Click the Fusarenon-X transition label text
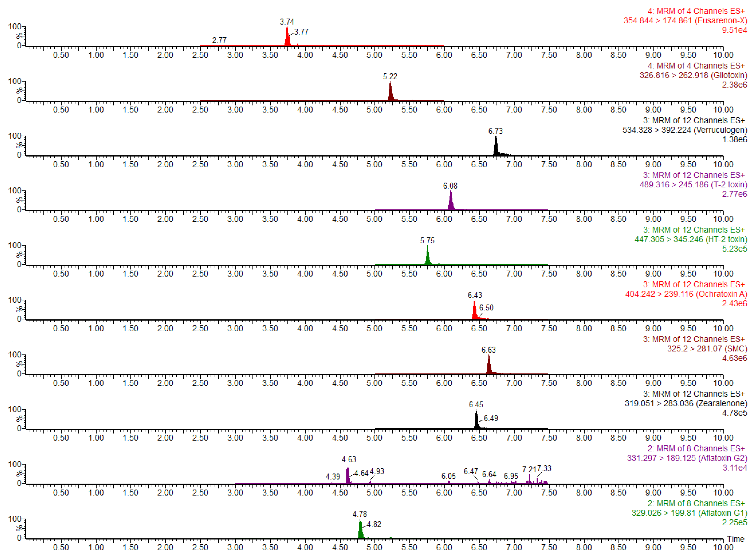The image size is (756, 559). [x=685, y=21]
